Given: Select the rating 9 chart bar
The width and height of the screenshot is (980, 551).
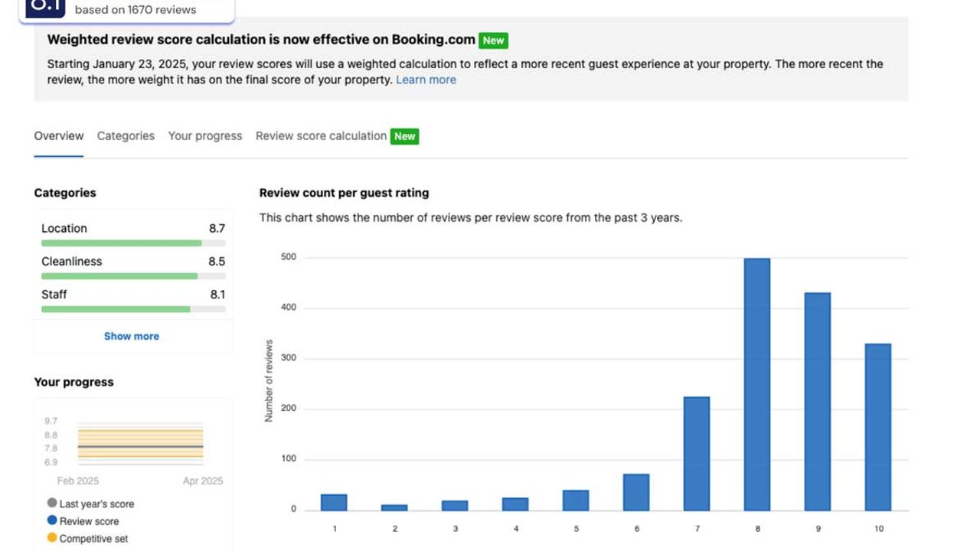Looking at the screenshot, I should click(x=817, y=401).
